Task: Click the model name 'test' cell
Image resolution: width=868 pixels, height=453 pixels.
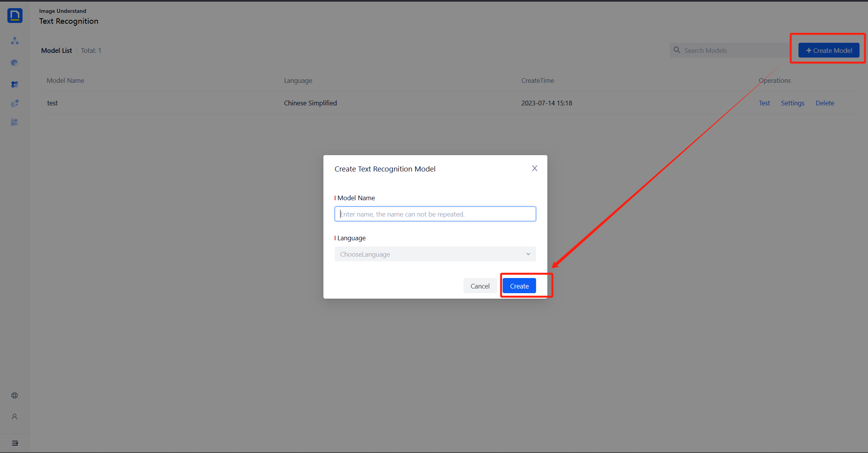Action: 52,103
